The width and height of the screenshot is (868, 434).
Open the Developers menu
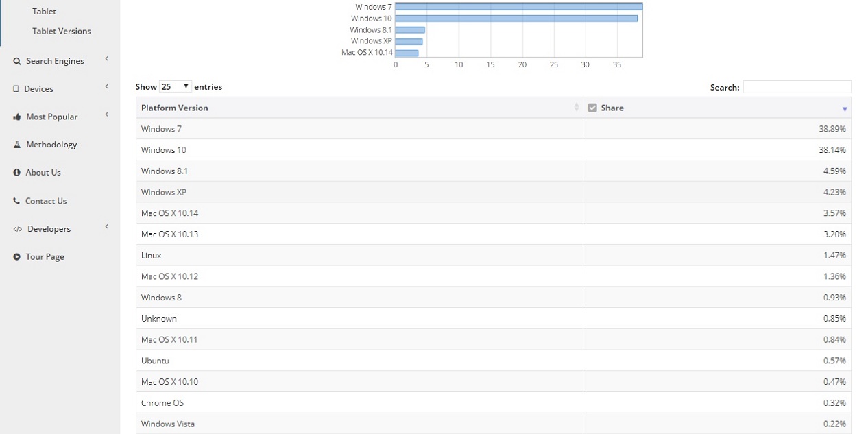pyautogui.click(x=49, y=229)
